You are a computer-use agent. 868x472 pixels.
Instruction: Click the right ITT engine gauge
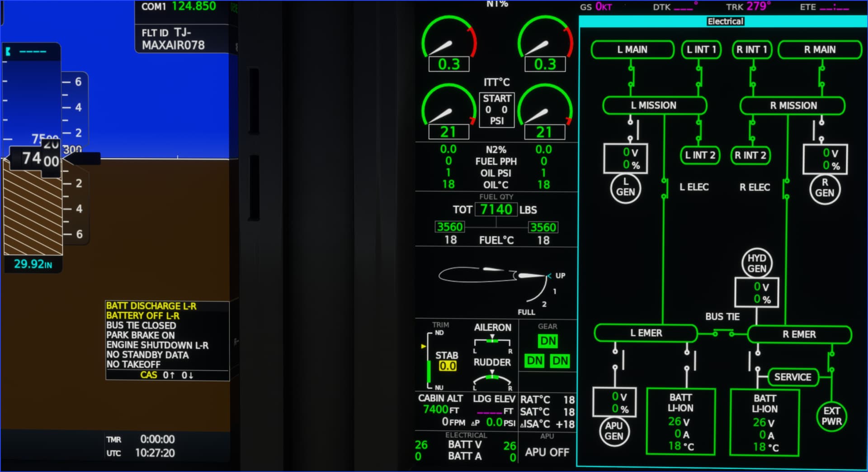coord(544,111)
